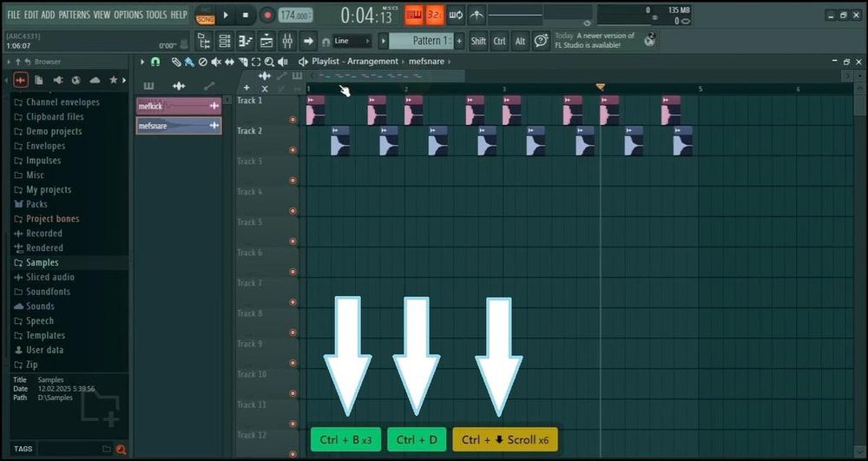Click the multilink to controllers icon

[477, 16]
